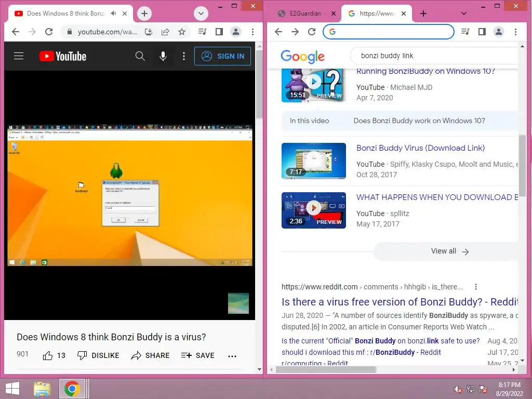Go forward in the YouTube browser window
This screenshot has height=399, width=532.
point(32,32)
